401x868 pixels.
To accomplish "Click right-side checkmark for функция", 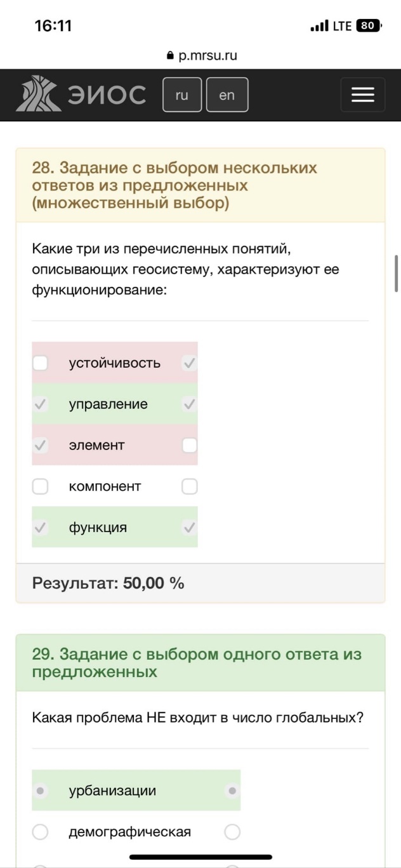I will 190,527.
